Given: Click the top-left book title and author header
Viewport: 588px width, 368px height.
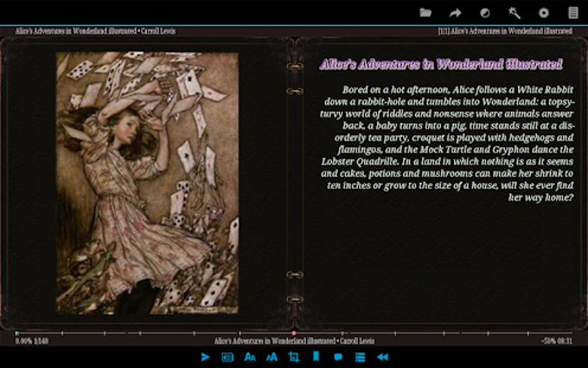Looking at the screenshot, I should [76, 30].
